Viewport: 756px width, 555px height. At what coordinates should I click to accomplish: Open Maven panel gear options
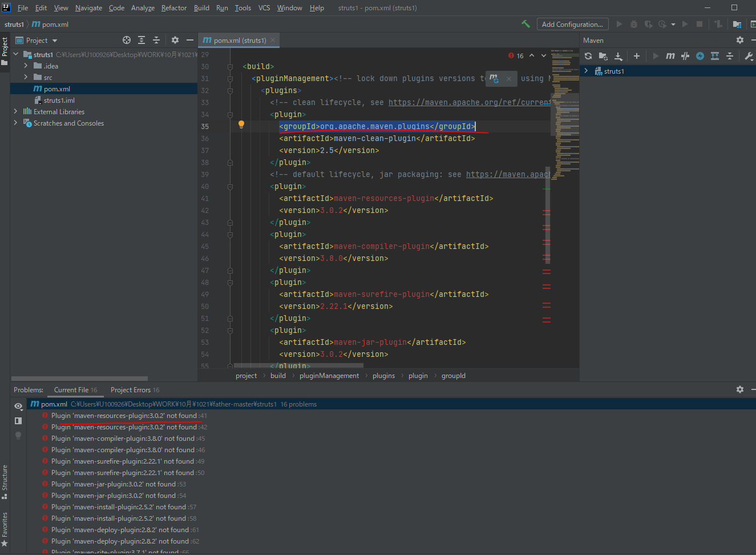[x=740, y=40]
